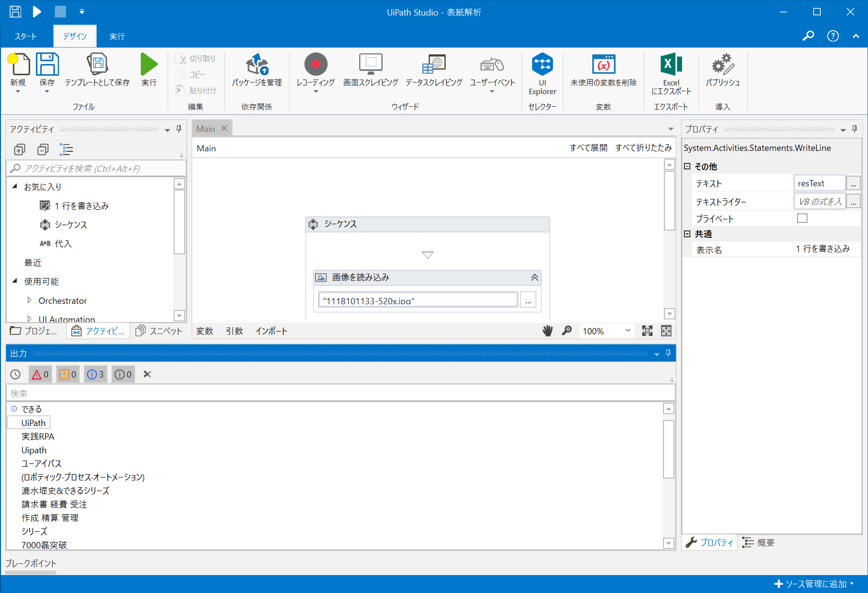
Task: Expand all activities tree icon
Action: coord(19,149)
